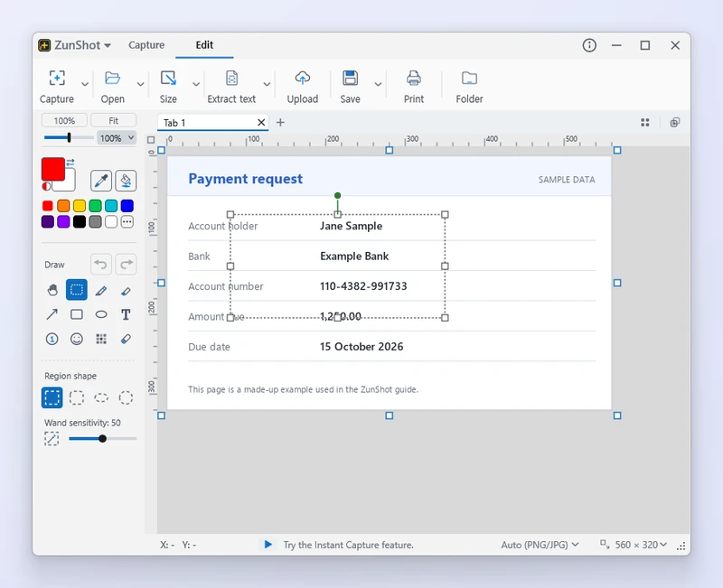Click the Open toolbar button
The image size is (723, 588).
coord(112,87)
